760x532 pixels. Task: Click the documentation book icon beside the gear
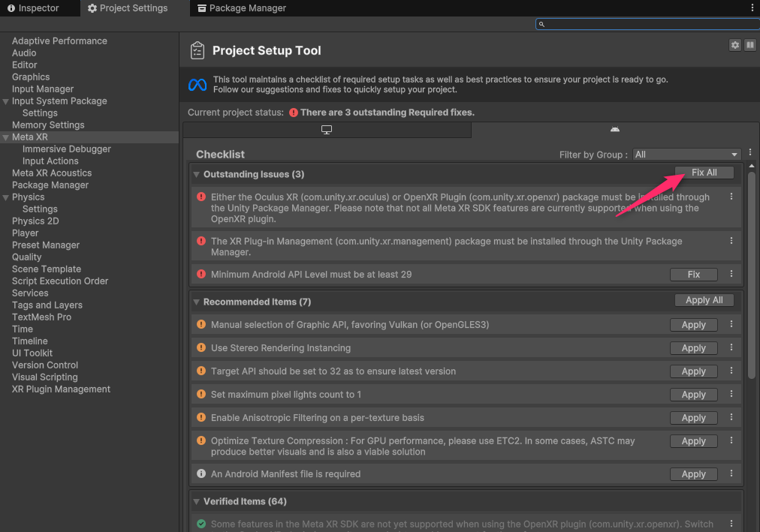point(749,45)
